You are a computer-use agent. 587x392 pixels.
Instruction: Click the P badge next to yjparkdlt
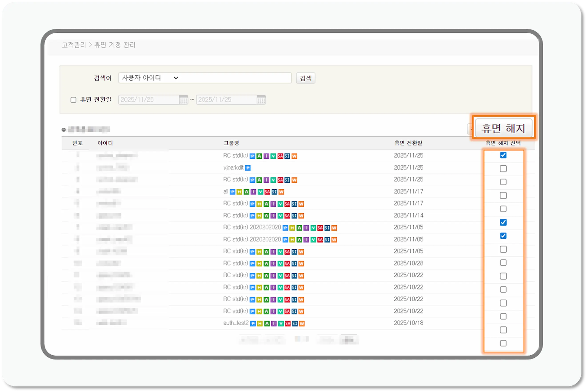(248, 168)
